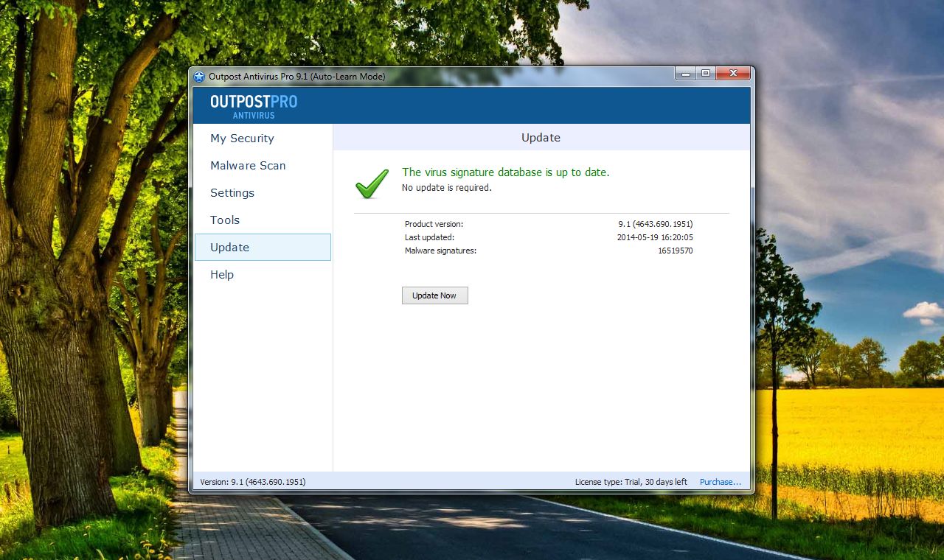The width and height of the screenshot is (944, 560).
Task: Click the status bar 'Version: 9.1 (4643.690.1951)'
Action: pos(253,482)
